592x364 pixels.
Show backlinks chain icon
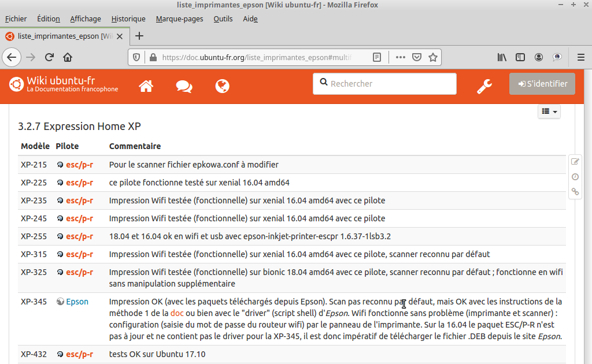pyautogui.click(x=575, y=192)
